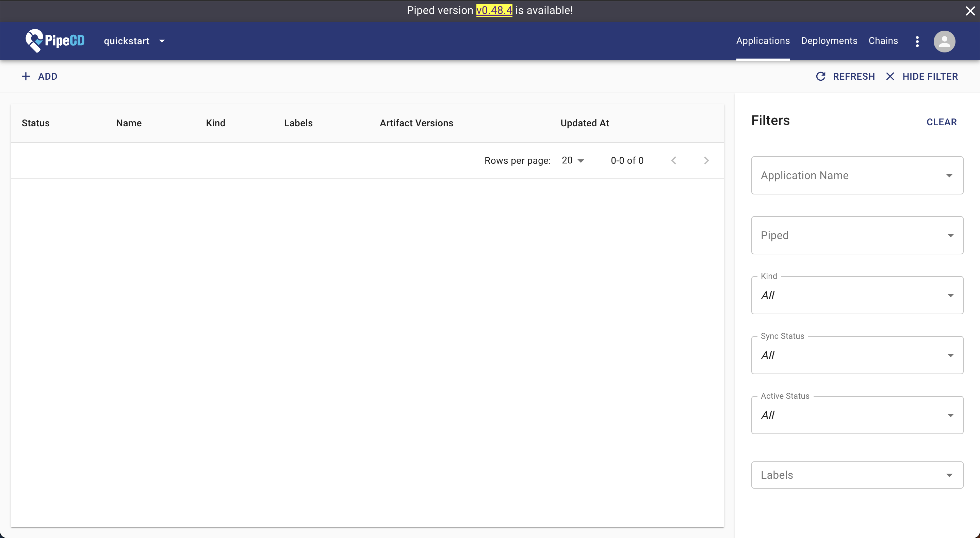Click the Application Name filter field

pyautogui.click(x=848, y=175)
